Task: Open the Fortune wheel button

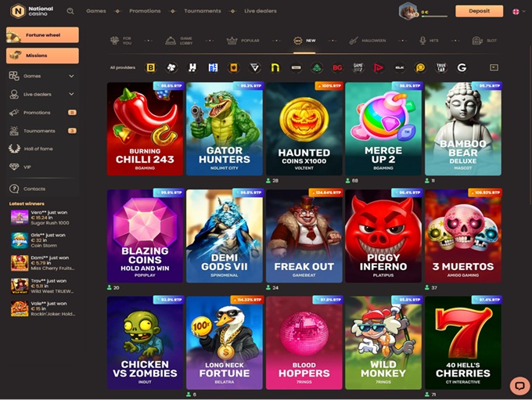Action: pyautogui.click(x=42, y=35)
